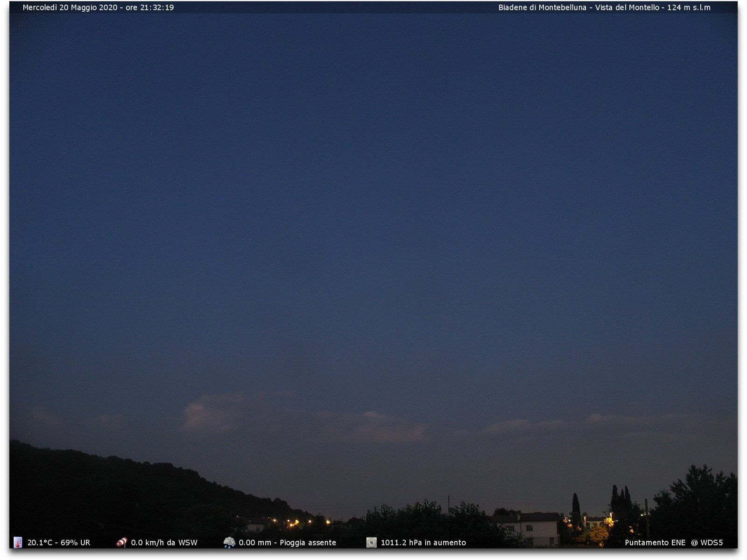Click the rain cloud precipitation icon

229,542
